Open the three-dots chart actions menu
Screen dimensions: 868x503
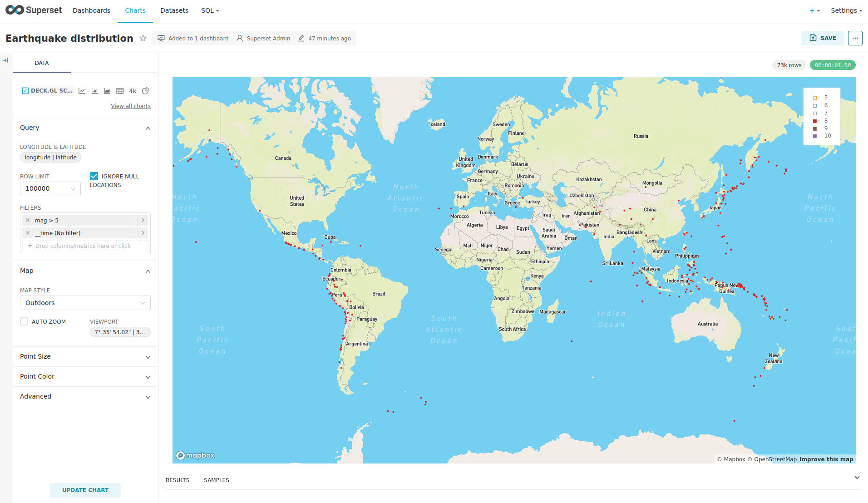tap(855, 38)
